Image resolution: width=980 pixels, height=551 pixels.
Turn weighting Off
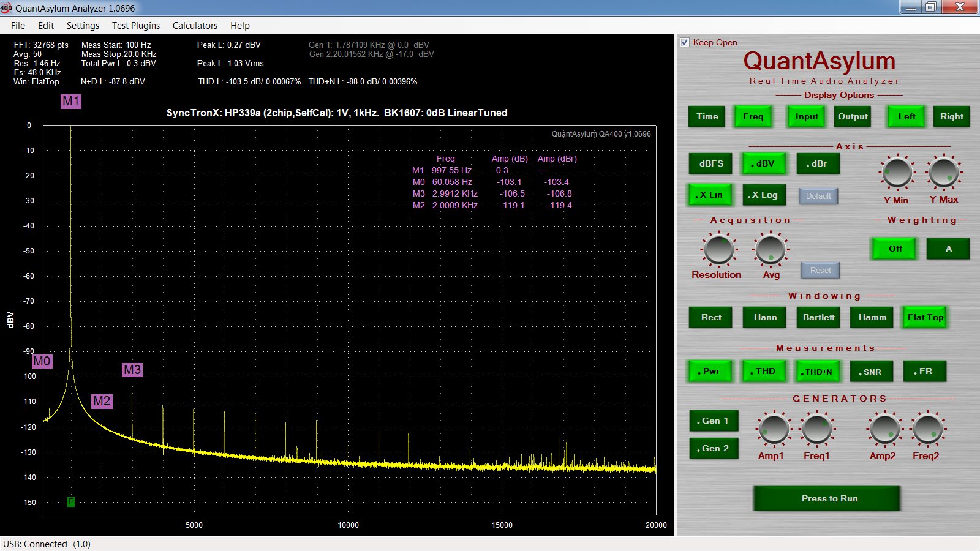tap(895, 249)
